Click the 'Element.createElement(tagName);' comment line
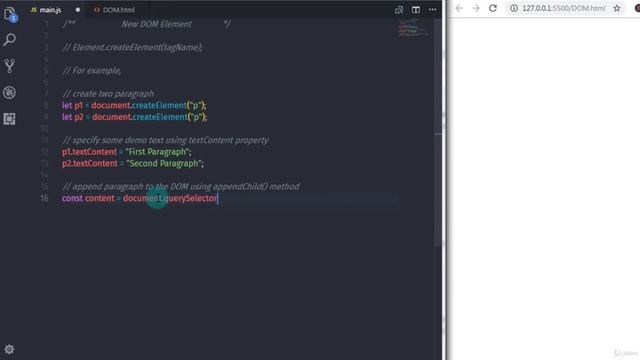640x360 pixels. 132,47
